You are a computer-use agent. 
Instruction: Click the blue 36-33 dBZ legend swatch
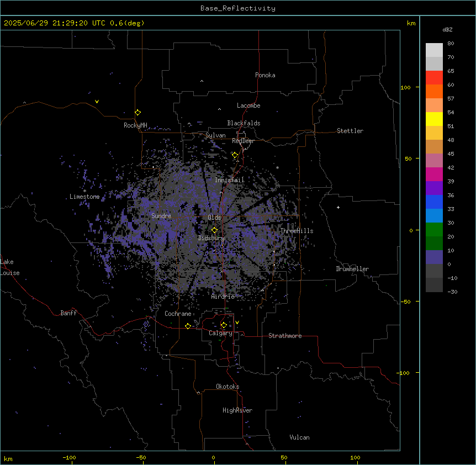pyautogui.click(x=434, y=202)
